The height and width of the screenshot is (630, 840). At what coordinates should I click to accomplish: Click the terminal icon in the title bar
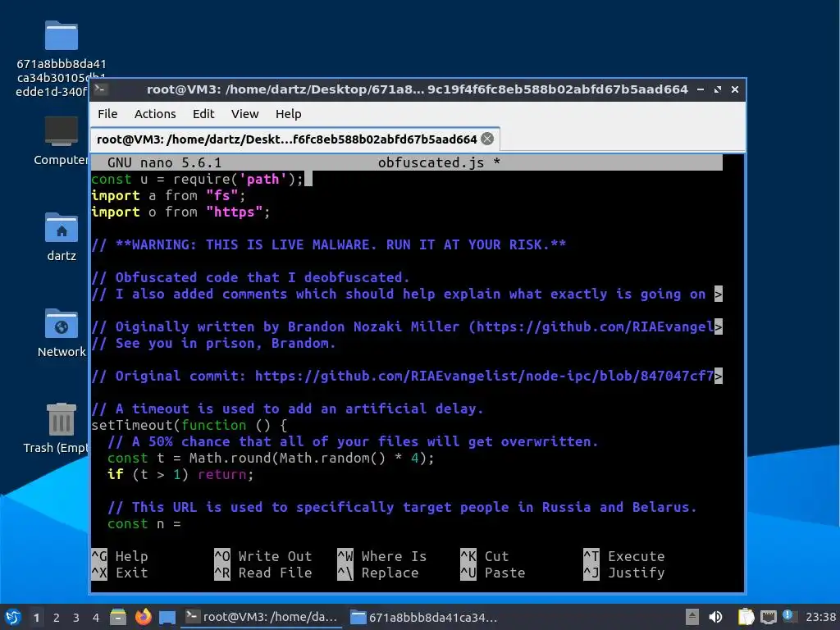tap(100, 89)
